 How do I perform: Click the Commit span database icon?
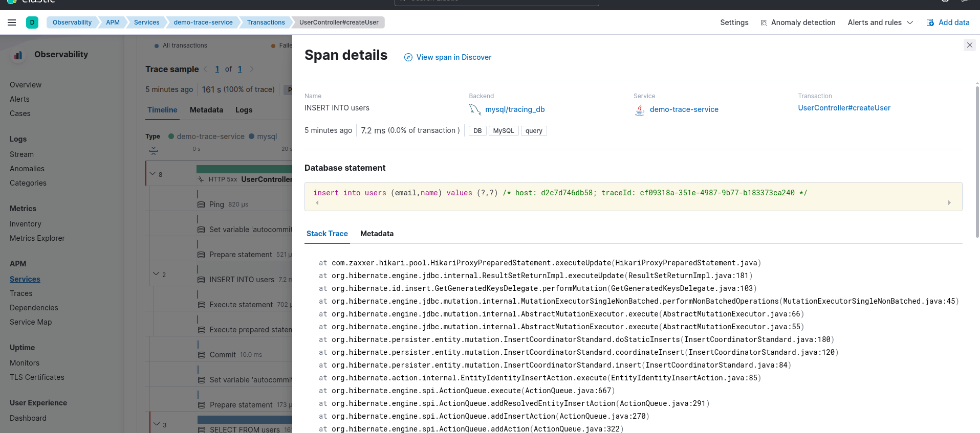(x=201, y=355)
